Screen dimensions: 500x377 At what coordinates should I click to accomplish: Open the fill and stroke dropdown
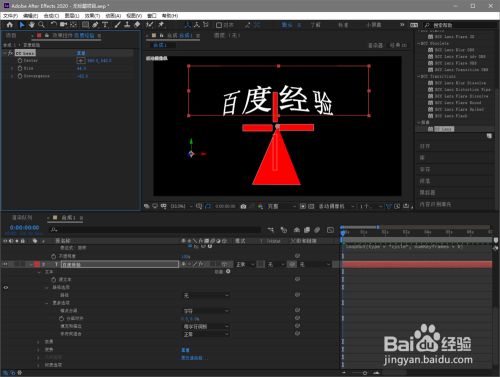[206, 326]
